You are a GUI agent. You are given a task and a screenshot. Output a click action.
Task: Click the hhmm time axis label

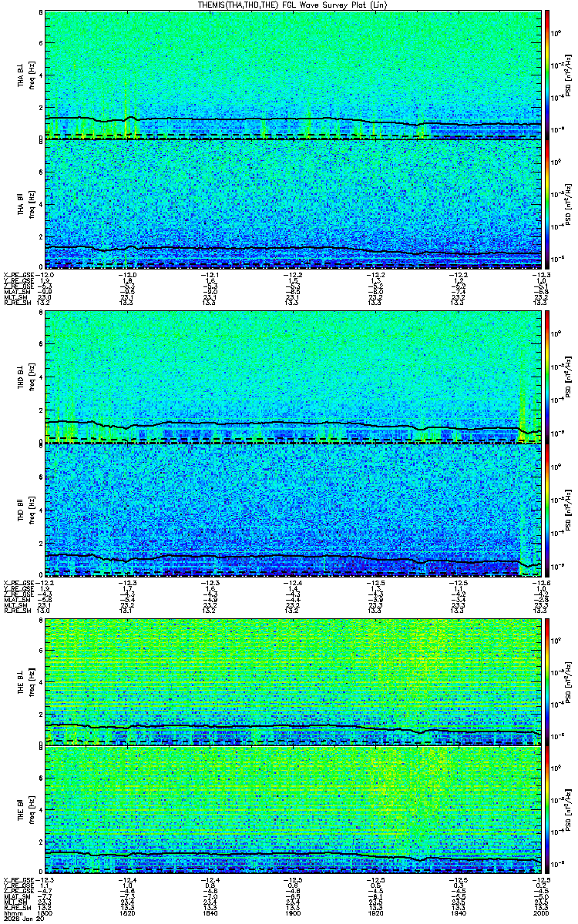12,912
